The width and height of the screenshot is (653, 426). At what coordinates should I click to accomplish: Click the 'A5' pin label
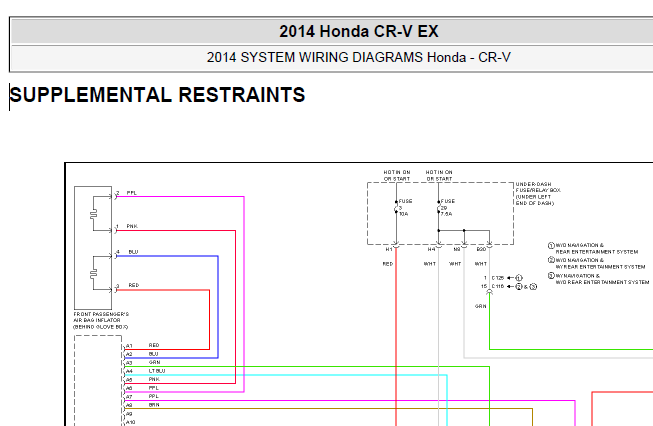tap(129, 380)
